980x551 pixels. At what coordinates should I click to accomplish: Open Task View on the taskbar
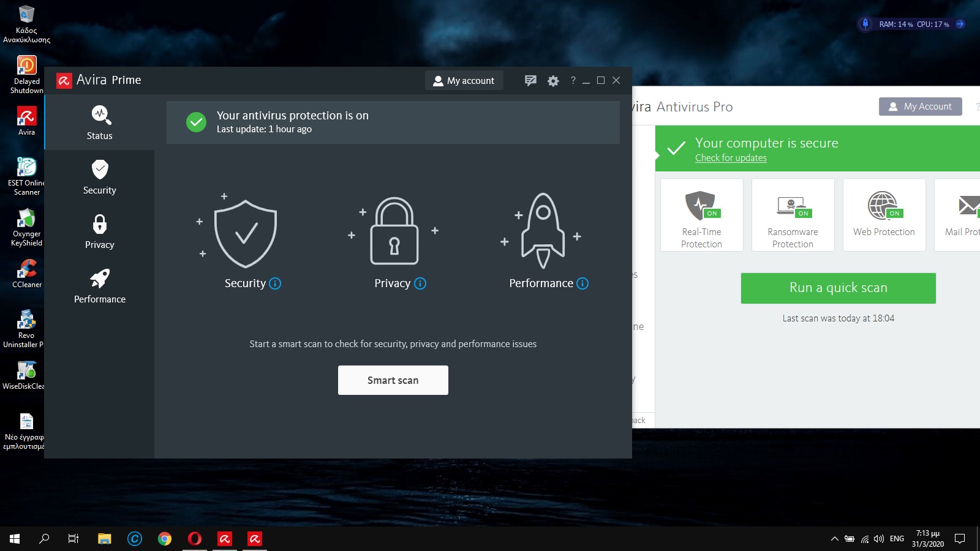click(x=73, y=539)
